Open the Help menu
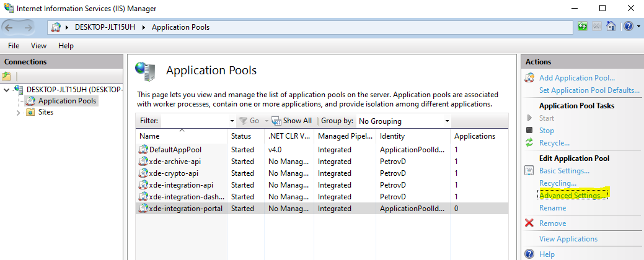Viewport: 644px width, 260px height. (66, 46)
